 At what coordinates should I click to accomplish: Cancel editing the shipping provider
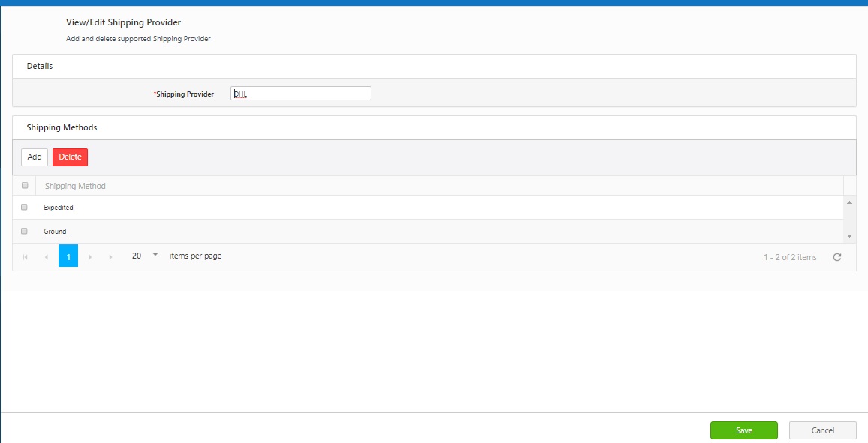(x=822, y=430)
